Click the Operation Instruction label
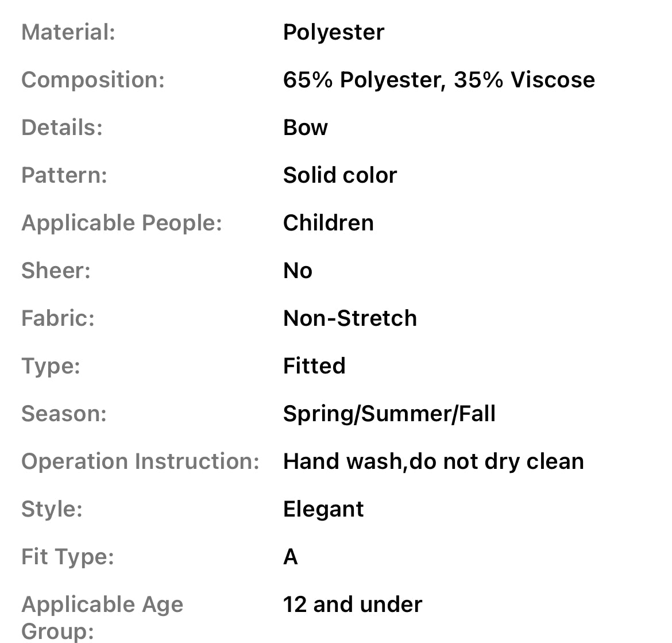The width and height of the screenshot is (672, 643). (141, 461)
